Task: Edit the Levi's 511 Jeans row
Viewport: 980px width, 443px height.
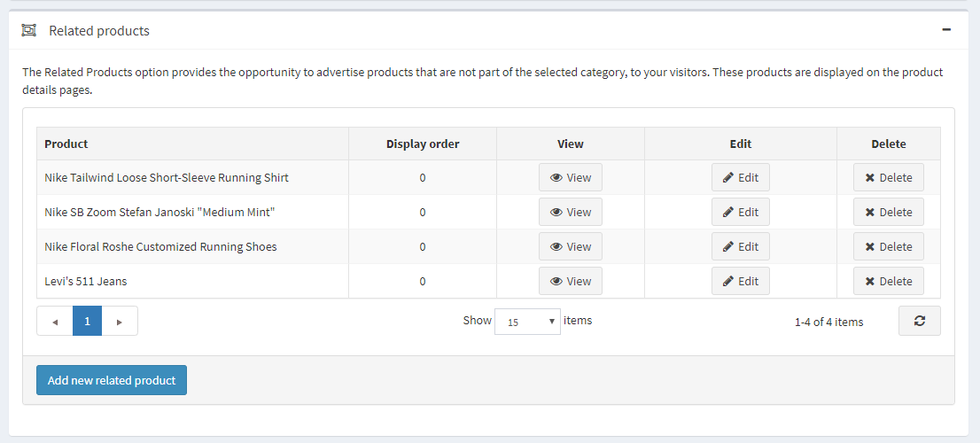Action: [x=740, y=281]
